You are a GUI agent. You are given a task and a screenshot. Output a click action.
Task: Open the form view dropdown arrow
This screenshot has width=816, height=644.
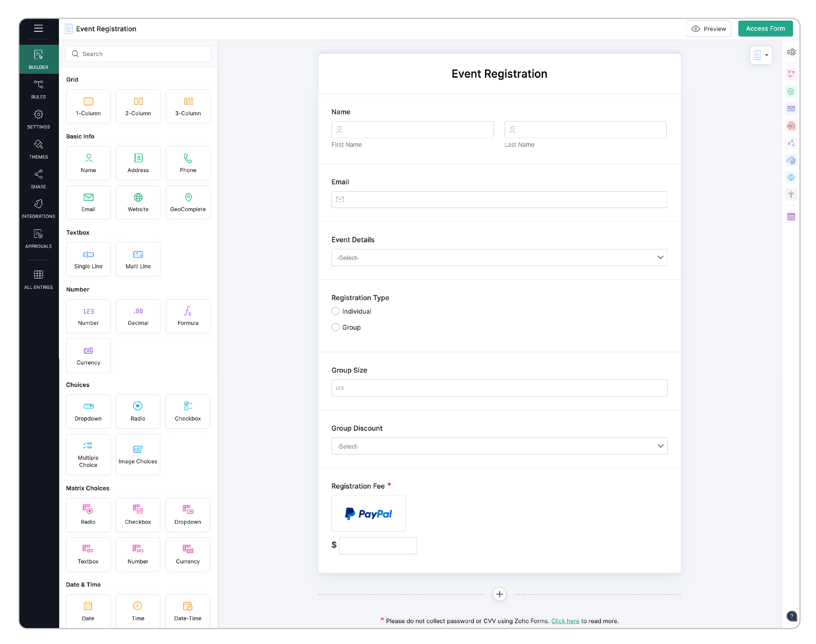click(x=767, y=55)
